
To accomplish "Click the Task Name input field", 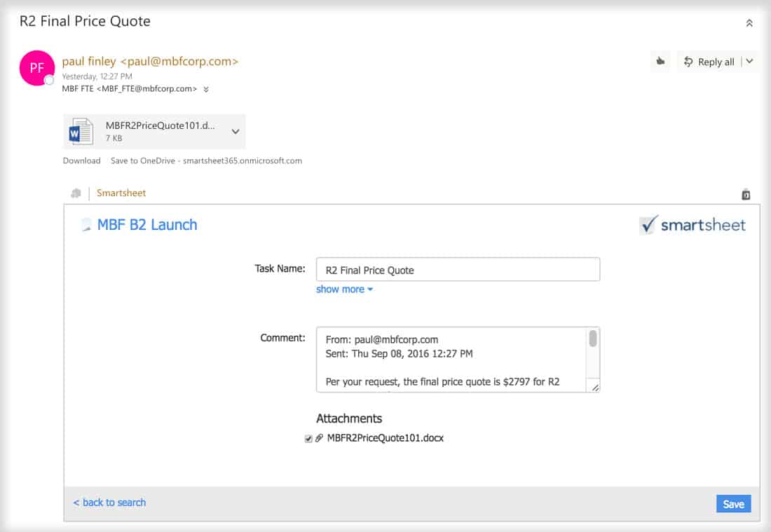I will coord(458,269).
